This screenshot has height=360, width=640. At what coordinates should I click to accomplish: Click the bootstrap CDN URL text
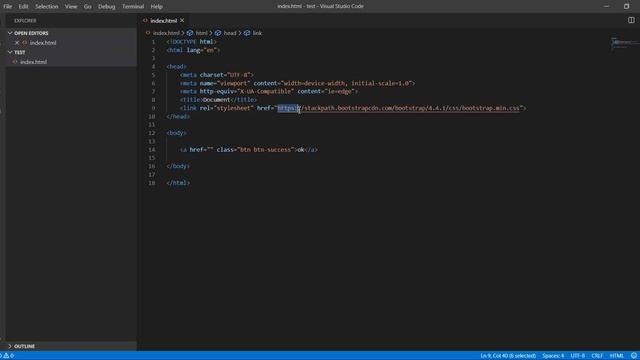click(398, 108)
